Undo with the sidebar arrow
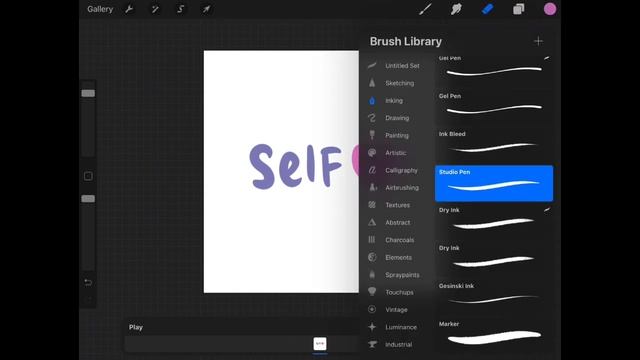This screenshot has width=640, height=360. click(88, 282)
